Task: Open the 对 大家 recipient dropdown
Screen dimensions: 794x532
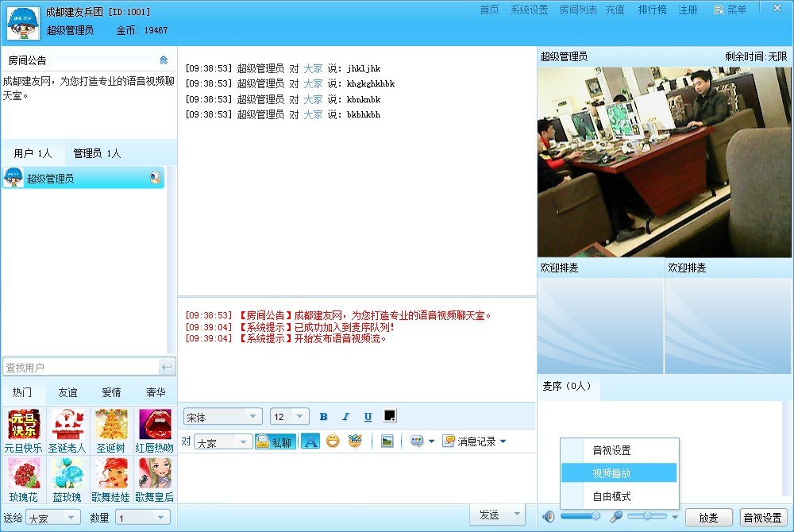Action: (x=223, y=442)
